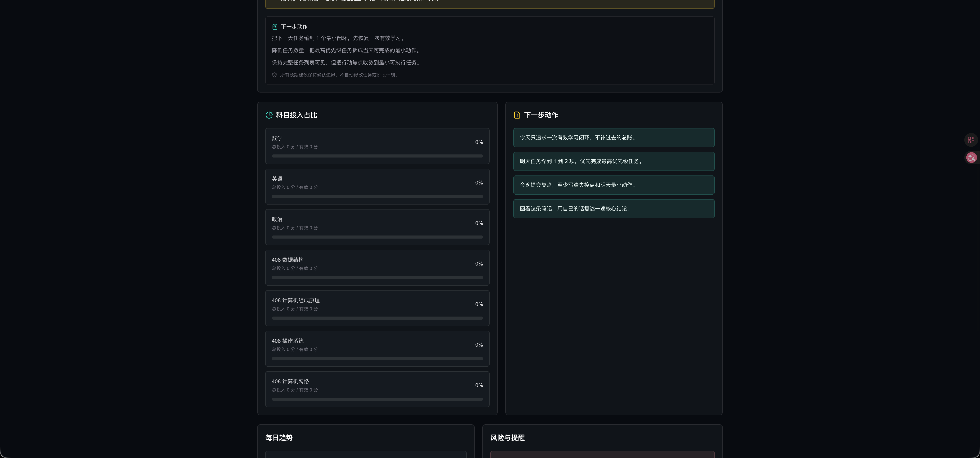Open the pink translate floating icon
This screenshot has width=980, height=458.
tap(971, 157)
